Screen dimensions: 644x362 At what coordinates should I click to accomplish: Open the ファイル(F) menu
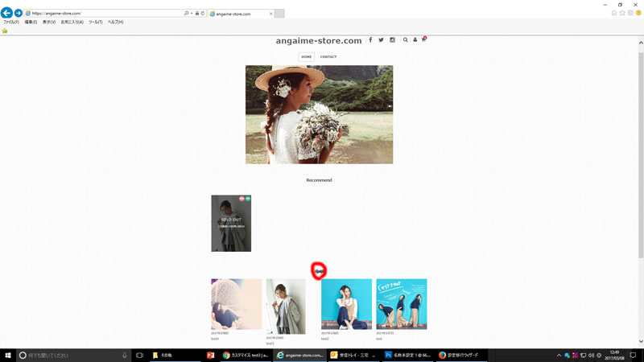click(11, 23)
